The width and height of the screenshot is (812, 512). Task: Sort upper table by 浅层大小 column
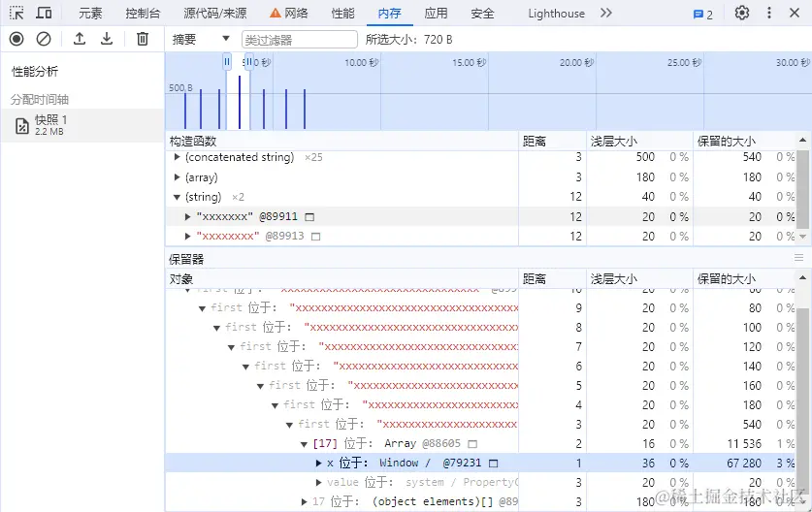pos(639,141)
